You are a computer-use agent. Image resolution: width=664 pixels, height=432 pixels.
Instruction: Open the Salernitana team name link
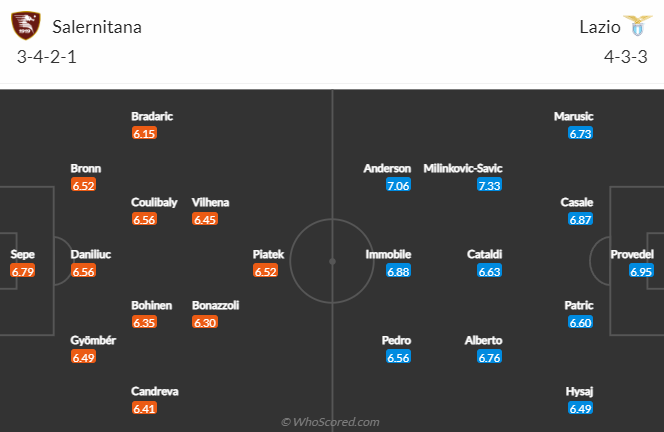pos(97,27)
